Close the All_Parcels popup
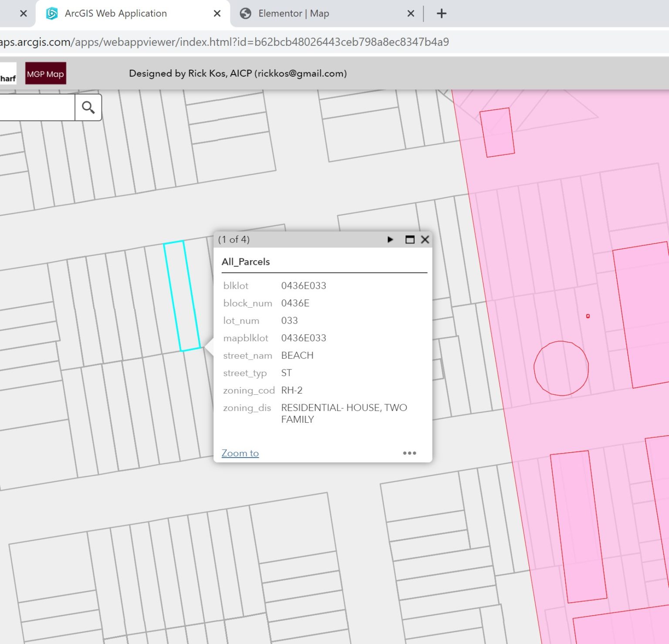669x644 pixels. pyautogui.click(x=425, y=240)
